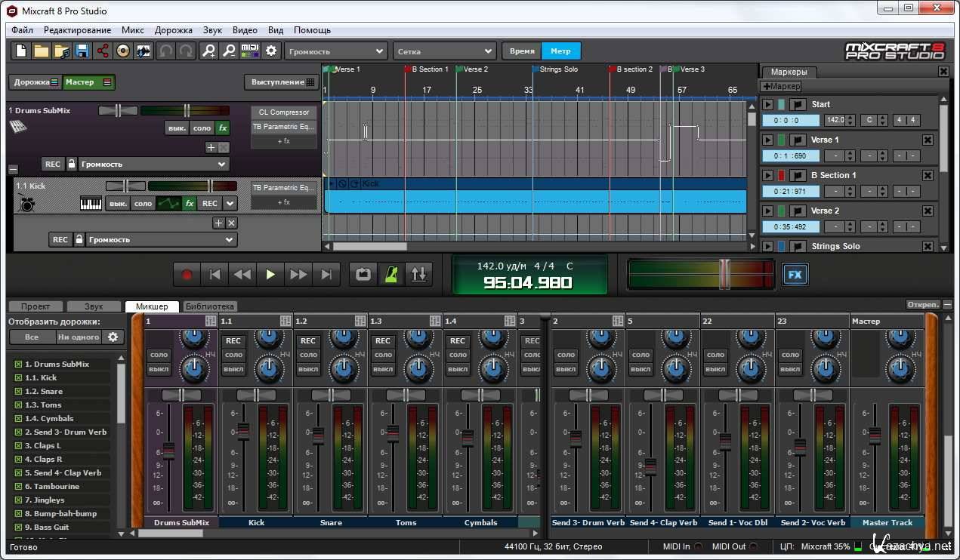Switch to the Библиотека tab

point(210,306)
